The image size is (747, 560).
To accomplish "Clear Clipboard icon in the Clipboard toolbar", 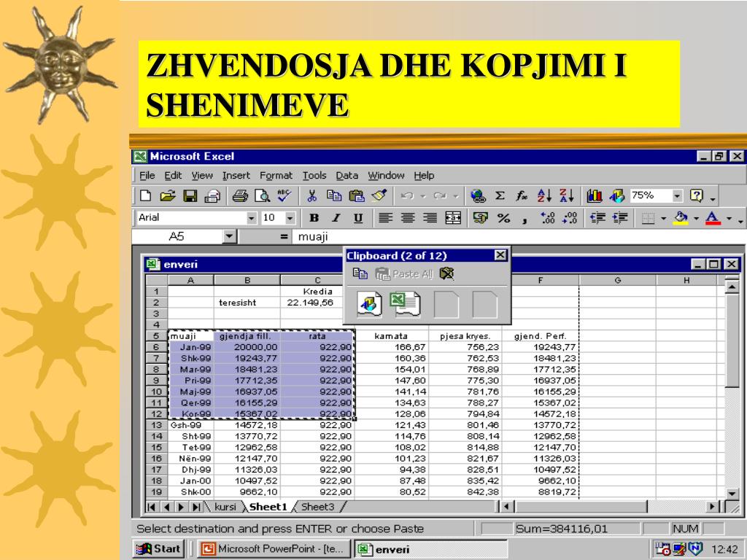I will pyautogui.click(x=446, y=273).
